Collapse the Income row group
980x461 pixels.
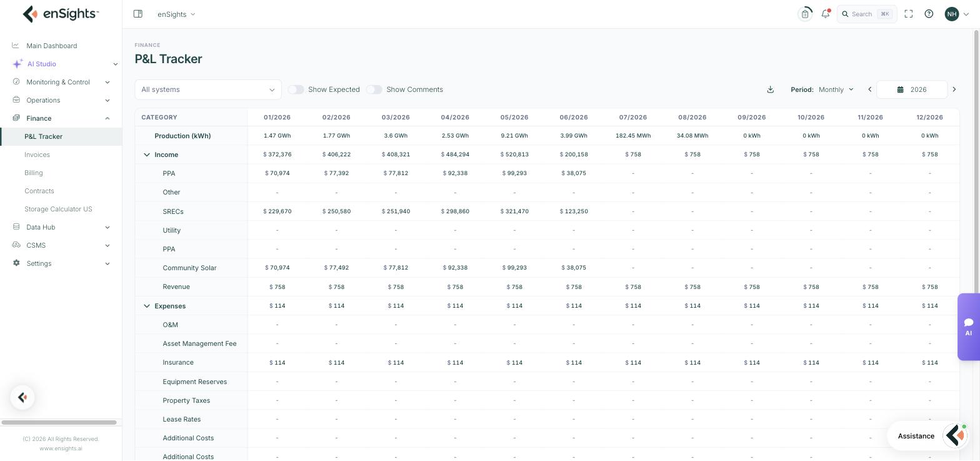[147, 155]
